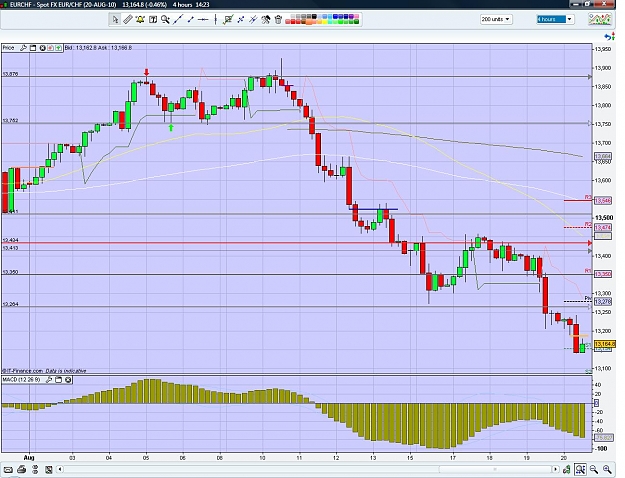The width and height of the screenshot is (625, 478).
Task: Zoom in using plus magnifier
Action: 607,469
